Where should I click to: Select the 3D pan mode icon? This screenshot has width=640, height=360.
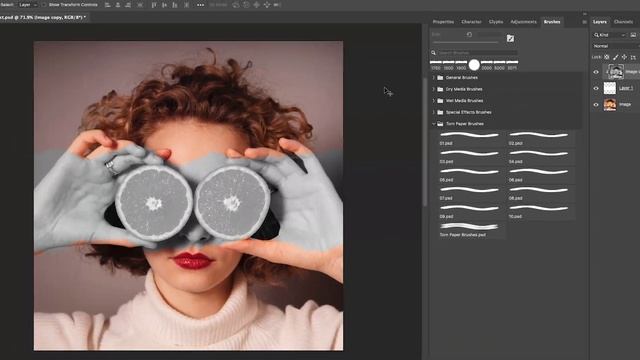point(257,5)
